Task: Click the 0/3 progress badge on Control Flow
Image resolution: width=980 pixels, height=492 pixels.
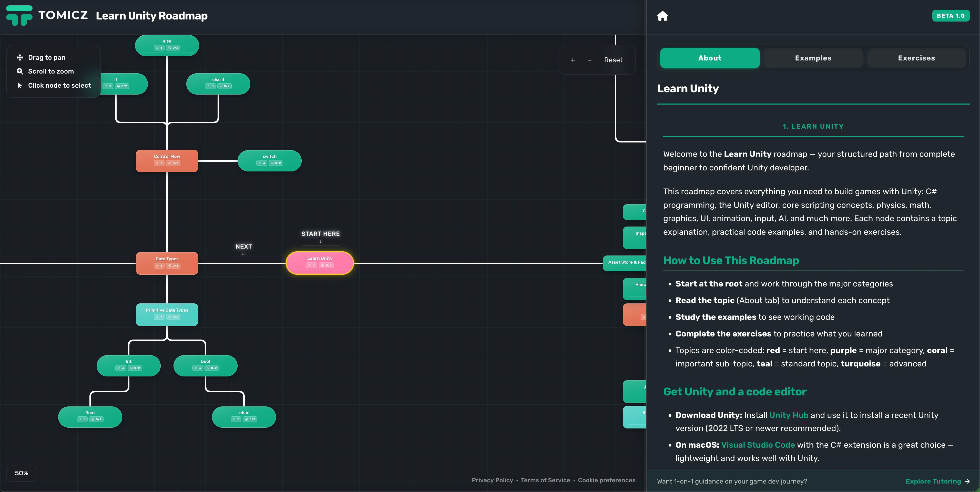Action: 173,163
